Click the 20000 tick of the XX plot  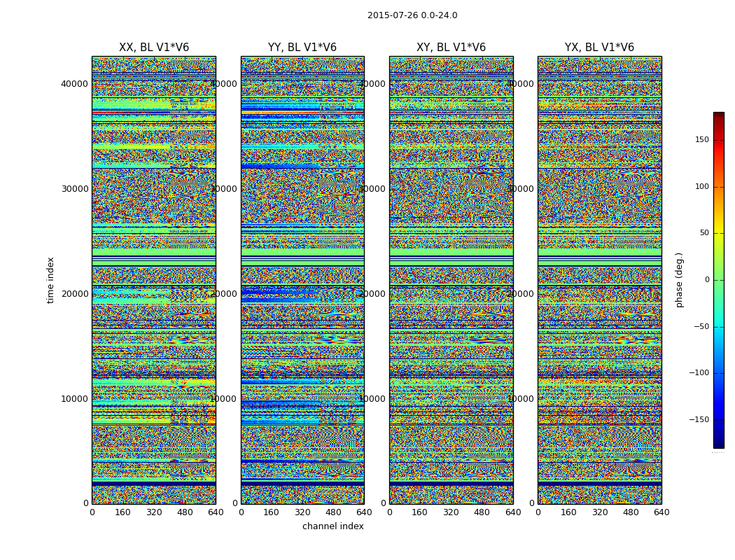[x=74, y=294]
